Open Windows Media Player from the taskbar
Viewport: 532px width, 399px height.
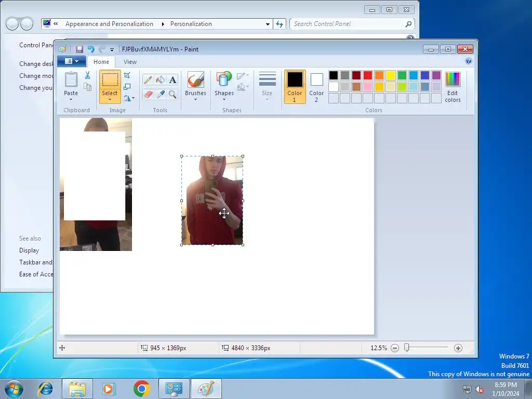(109, 389)
